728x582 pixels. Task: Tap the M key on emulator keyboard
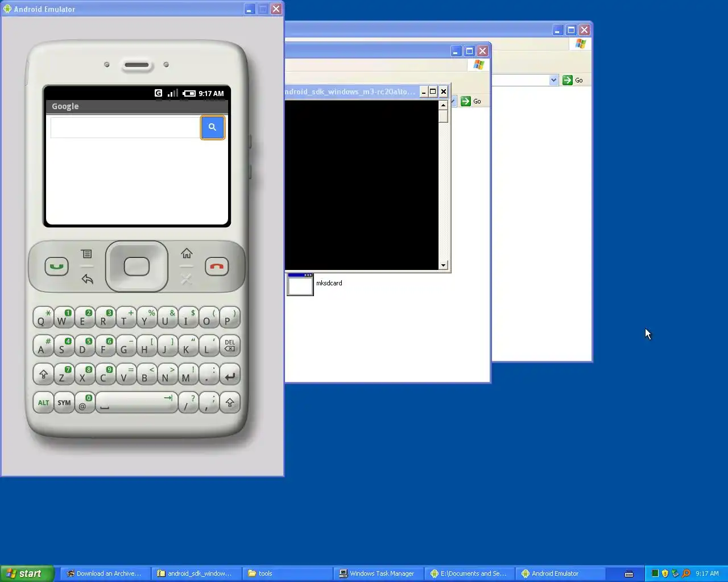tap(188, 375)
